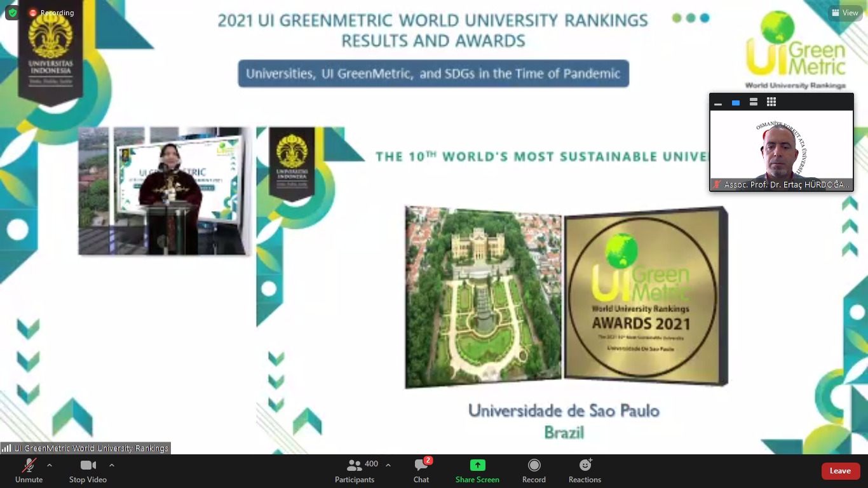Click signal bars icon beside UI GreenMetric name
The width and height of the screenshot is (868, 488).
pos(6,448)
